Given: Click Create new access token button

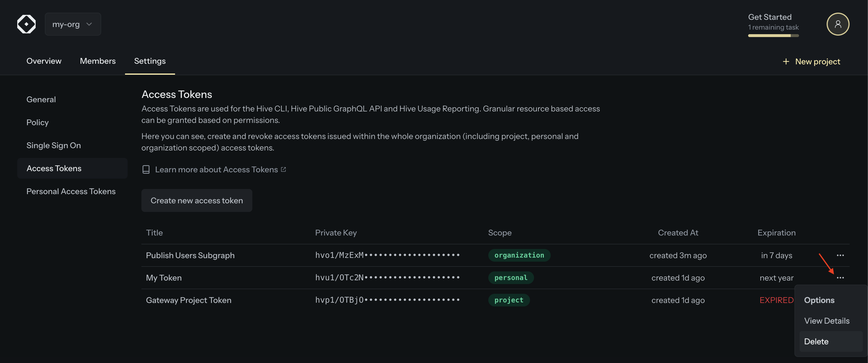Looking at the screenshot, I should tap(196, 200).
